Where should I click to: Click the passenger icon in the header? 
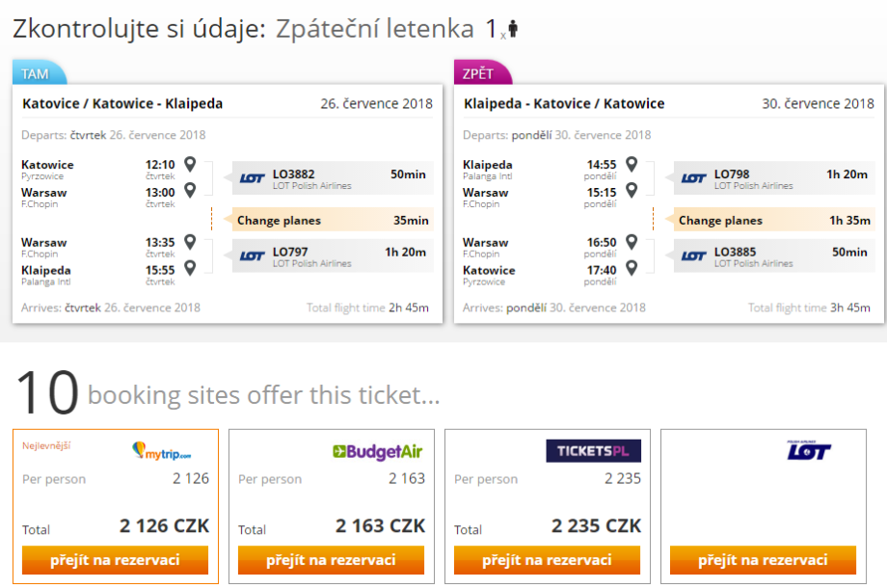coord(512,29)
